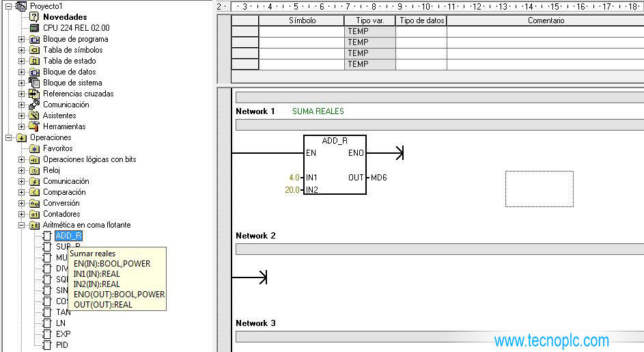Click the Novedades question mark icon

coord(34,17)
